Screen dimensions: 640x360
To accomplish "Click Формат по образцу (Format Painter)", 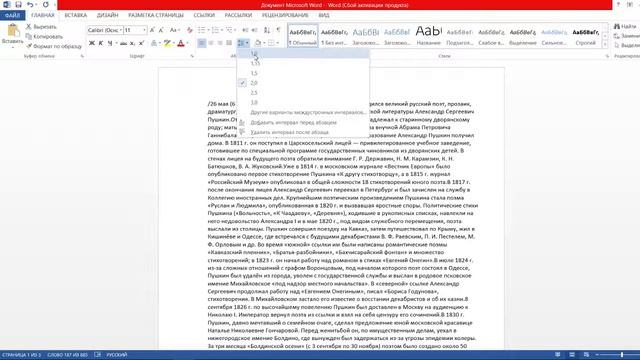I will click(54, 46).
